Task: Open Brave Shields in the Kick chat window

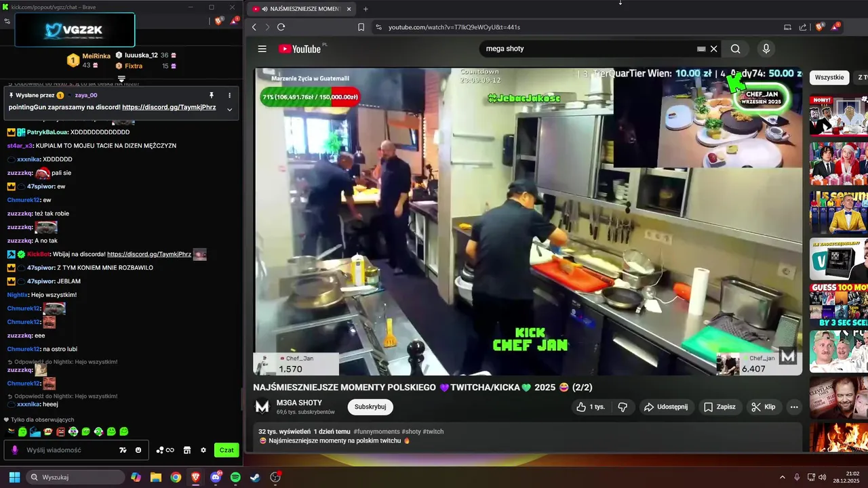Action: 218,21
